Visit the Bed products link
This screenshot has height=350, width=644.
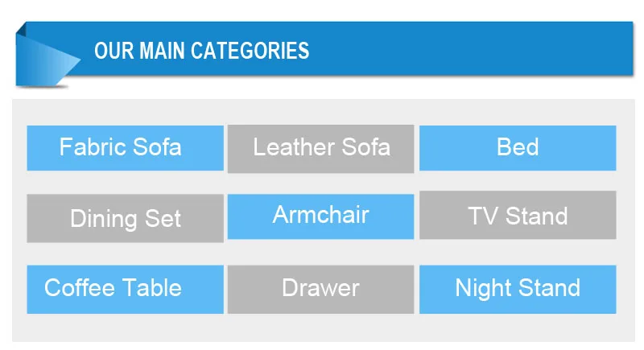point(518,148)
